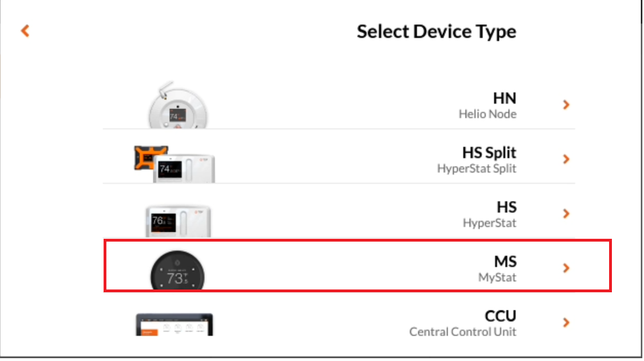Select the CCU tablet image

[x=174, y=324]
